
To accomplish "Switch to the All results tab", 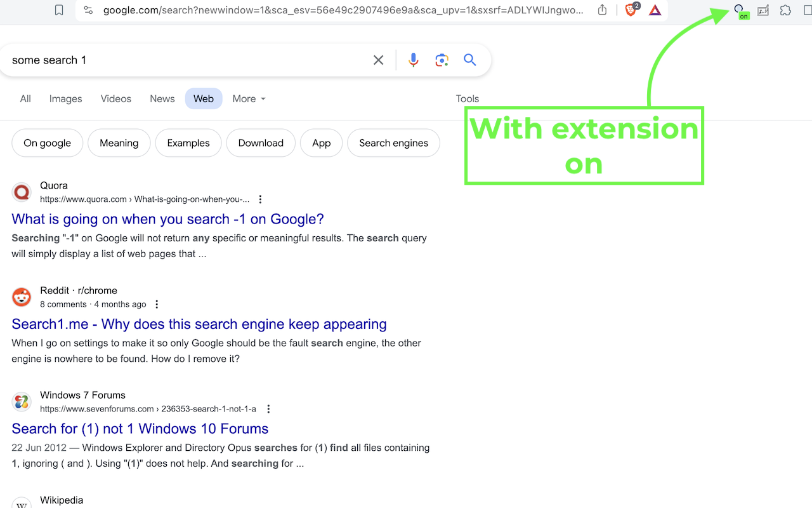I will (25, 98).
